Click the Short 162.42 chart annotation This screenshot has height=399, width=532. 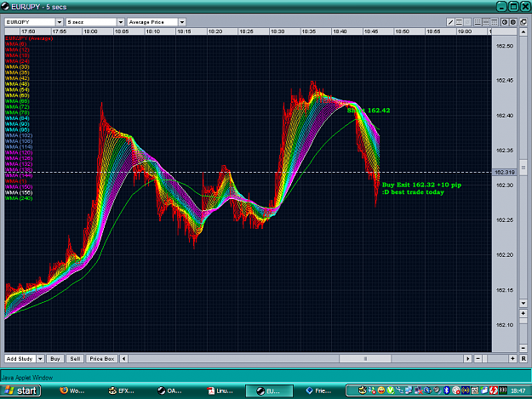point(369,111)
